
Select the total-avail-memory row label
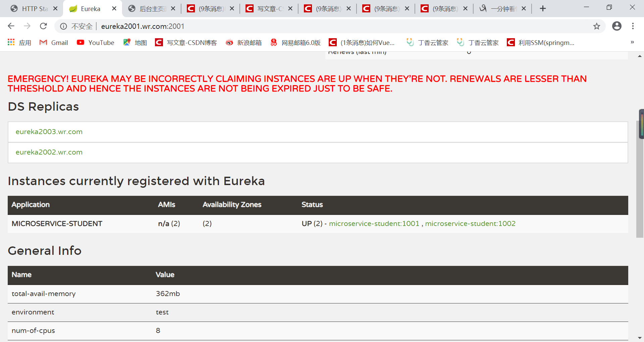pos(44,294)
